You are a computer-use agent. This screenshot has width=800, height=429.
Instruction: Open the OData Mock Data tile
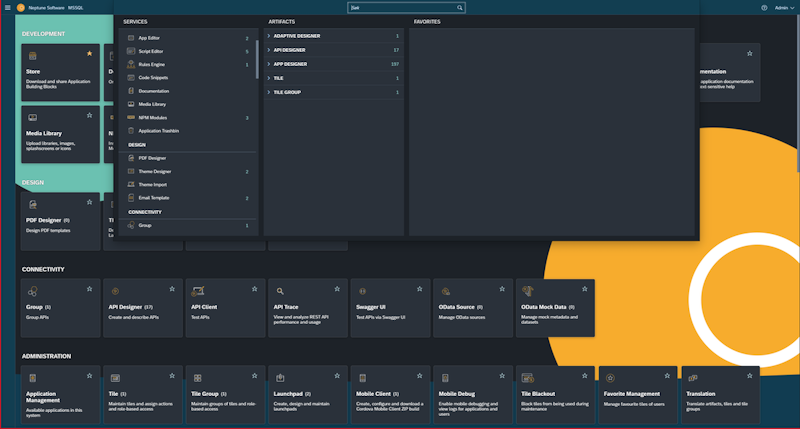click(x=555, y=308)
